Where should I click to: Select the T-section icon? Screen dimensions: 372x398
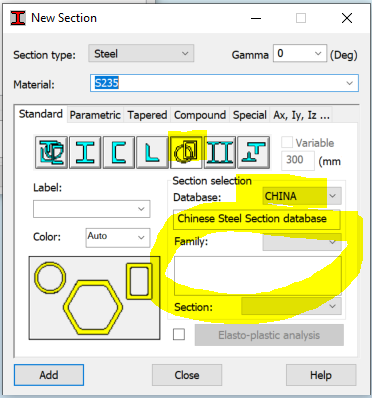(x=253, y=152)
